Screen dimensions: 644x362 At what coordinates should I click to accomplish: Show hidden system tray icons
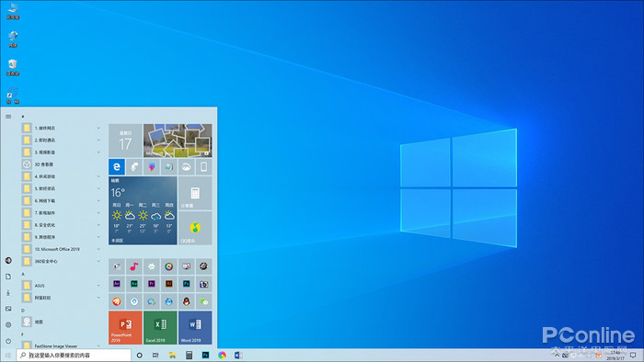[557, 355]
